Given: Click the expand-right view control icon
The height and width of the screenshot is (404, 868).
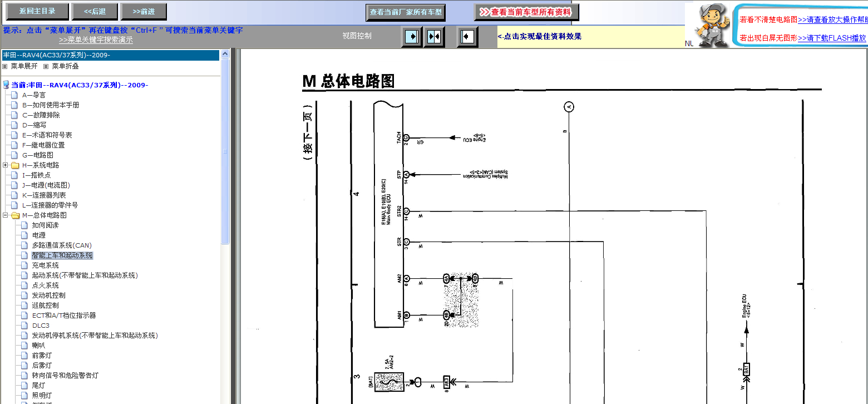Looking at the screenshot, I should [412, 37].
